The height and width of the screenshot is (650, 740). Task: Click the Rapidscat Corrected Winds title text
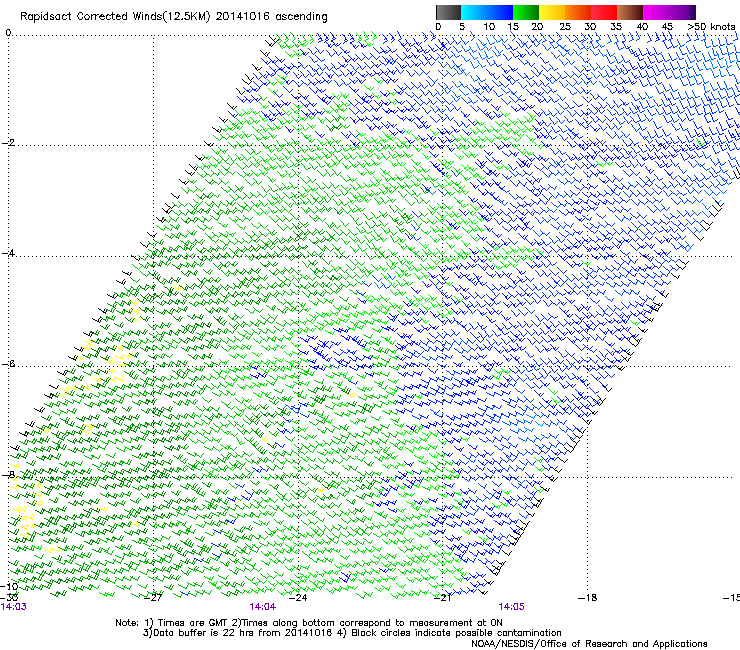(174, 17)
